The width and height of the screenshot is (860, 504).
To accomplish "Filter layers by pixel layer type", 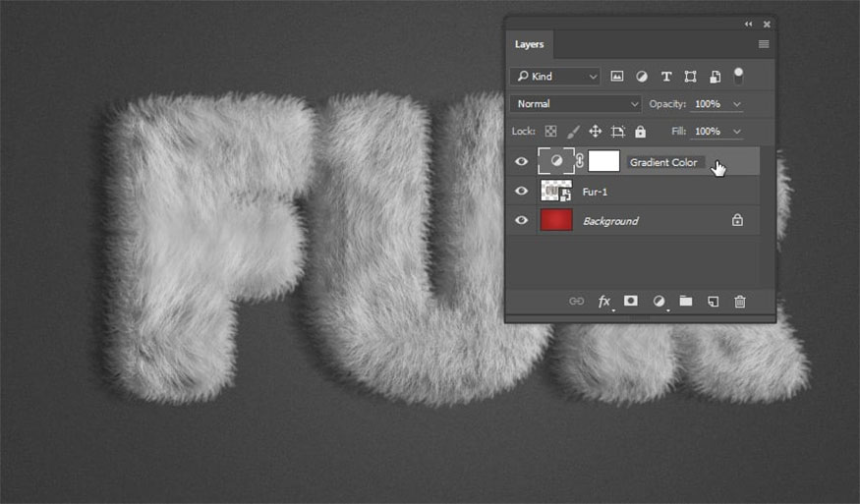I will point(617,77).
